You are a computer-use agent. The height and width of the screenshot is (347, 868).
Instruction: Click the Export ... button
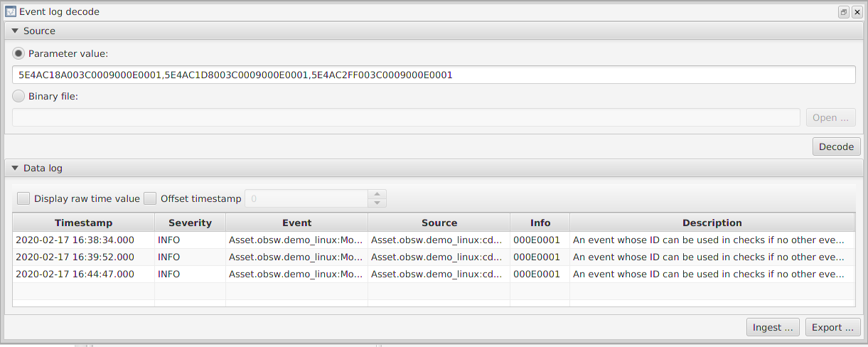832,327
